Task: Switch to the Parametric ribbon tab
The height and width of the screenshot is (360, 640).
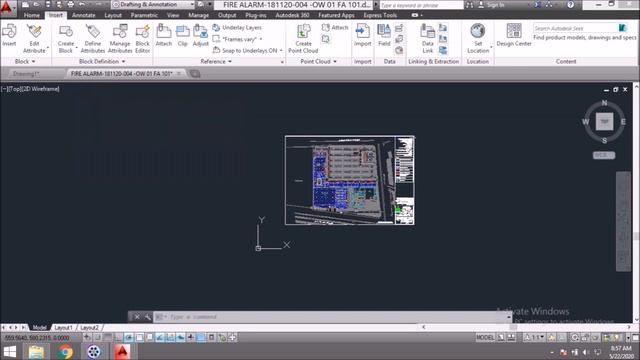Action: pos(144,15)
